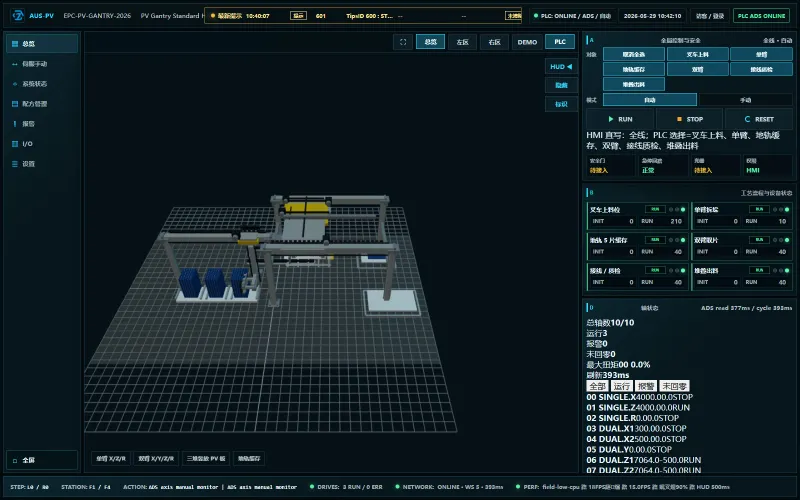Open 系统状态 system status page
The width and height of the screenshot is (800, 500).
pos(42,84)
